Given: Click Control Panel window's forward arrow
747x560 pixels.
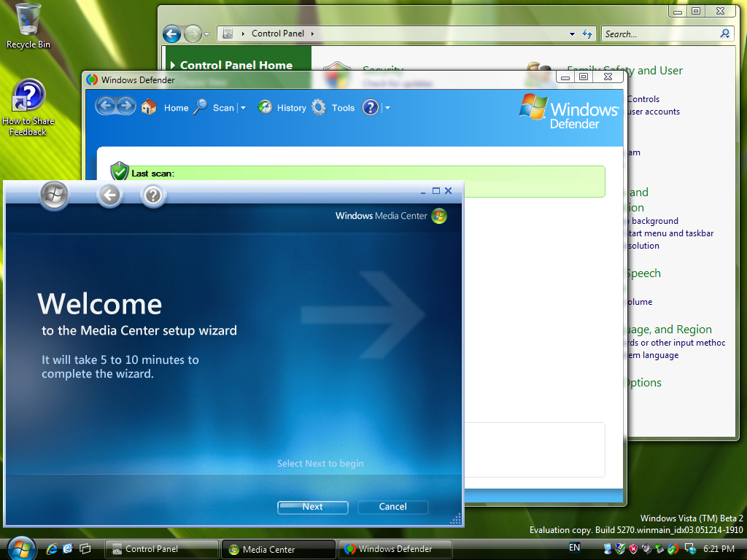Looking at the screenshot, I should click(x=193, y=34).
